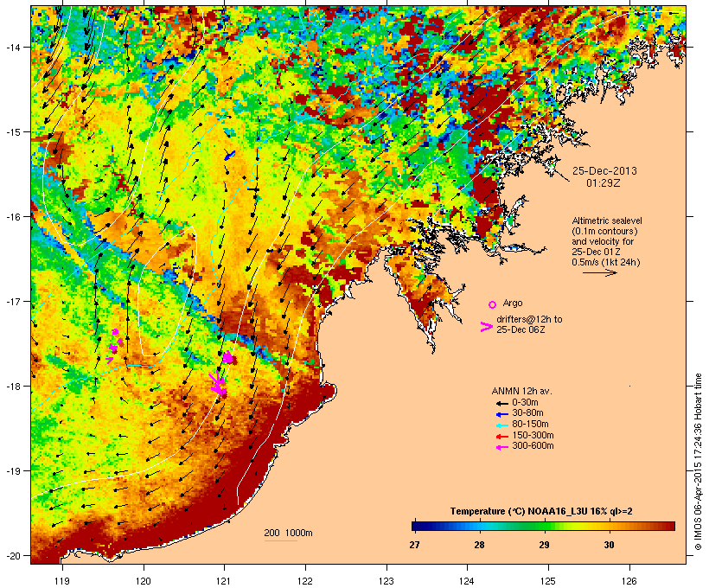Click the '150-300m' depth label
This screenshot has width=709, height=588.
click(x=533, y=435)
